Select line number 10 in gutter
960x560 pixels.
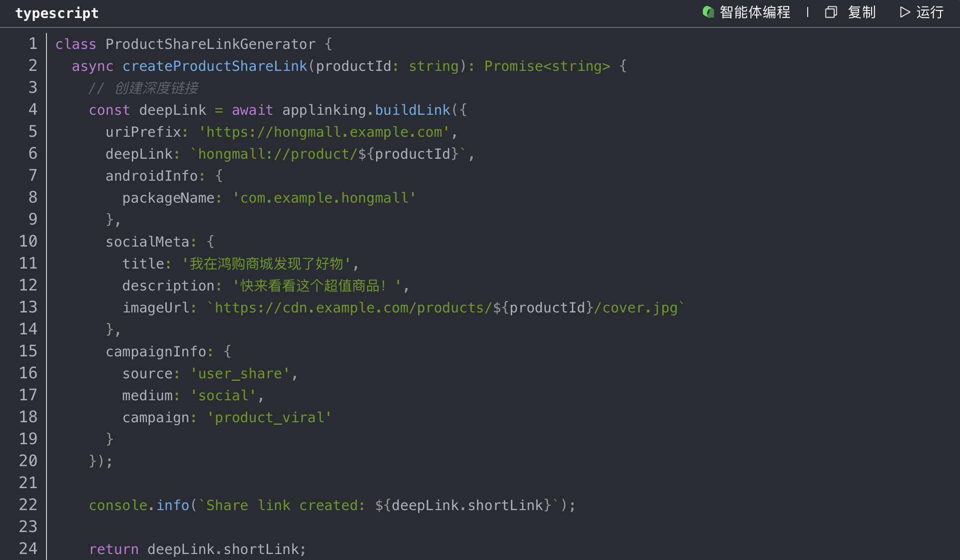pyautogui.click(x=28, y=242)
